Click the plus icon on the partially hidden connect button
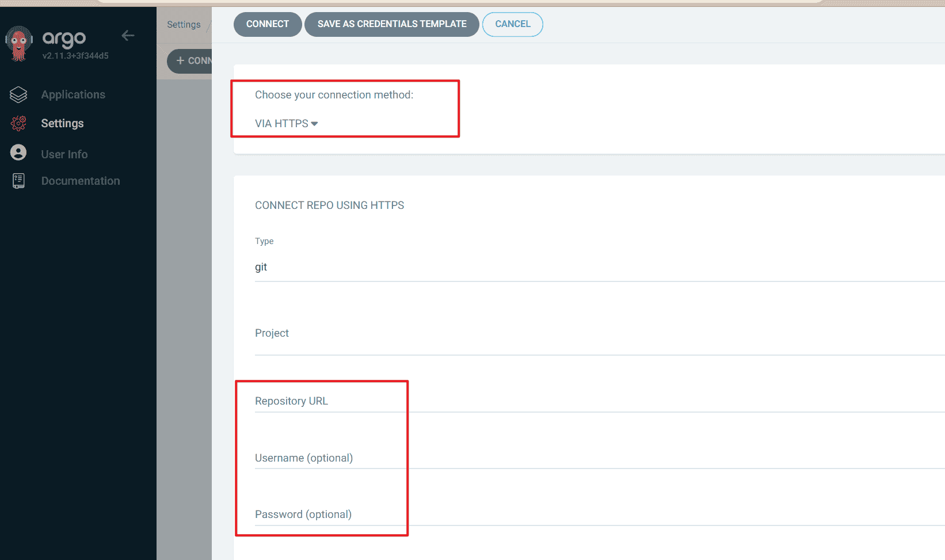The width and height of the screenshot is (945, 560). tap(180, 60)
